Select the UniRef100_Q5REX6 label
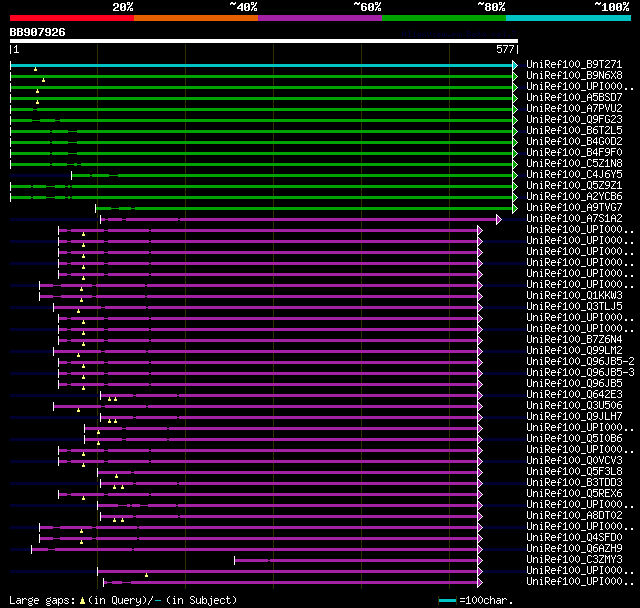The width and height of the screenshot is (640, 608). (574, 494)
